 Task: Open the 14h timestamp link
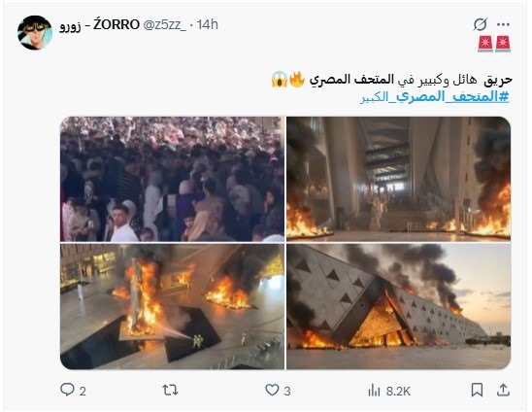[x=208, y=25]
